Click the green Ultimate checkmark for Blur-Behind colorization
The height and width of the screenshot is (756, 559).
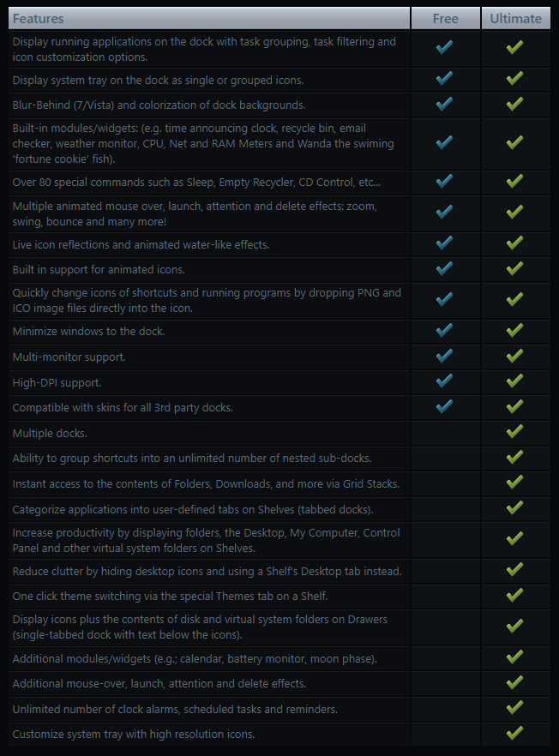[514, 104]
